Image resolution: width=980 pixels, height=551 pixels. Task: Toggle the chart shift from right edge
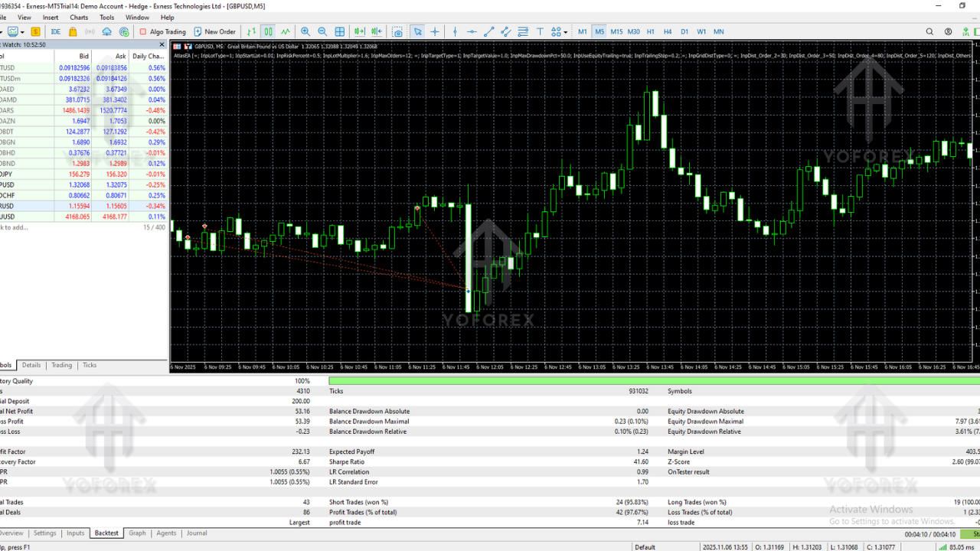click(375, 31)
